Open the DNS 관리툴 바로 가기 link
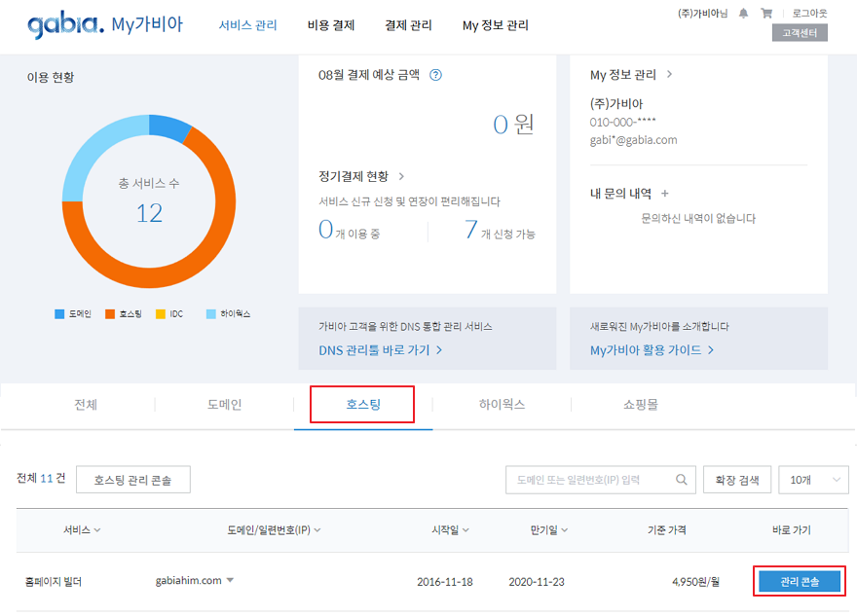This screenshot has width=857, height=616. pos(381,350)
